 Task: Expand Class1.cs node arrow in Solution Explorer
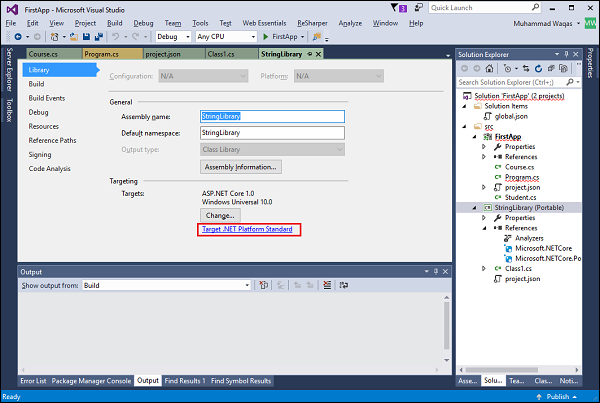click(484, 269)
